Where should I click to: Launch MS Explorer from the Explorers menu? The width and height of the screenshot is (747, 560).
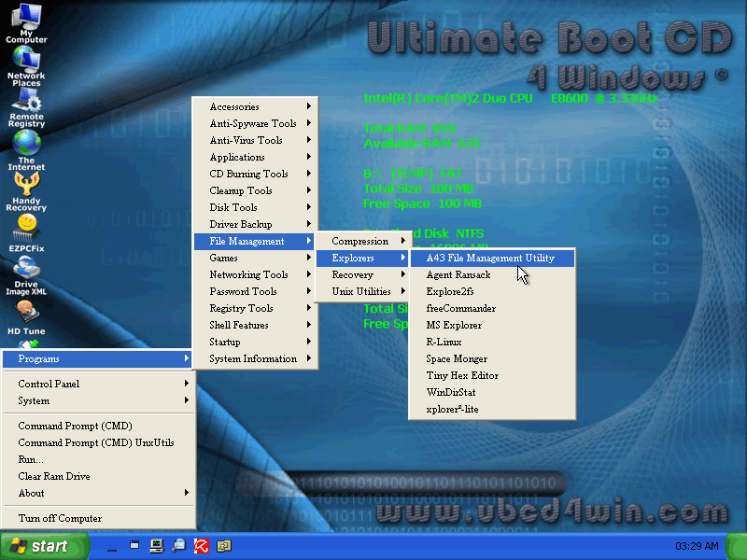pyautogui.click(x=492, y=325)
